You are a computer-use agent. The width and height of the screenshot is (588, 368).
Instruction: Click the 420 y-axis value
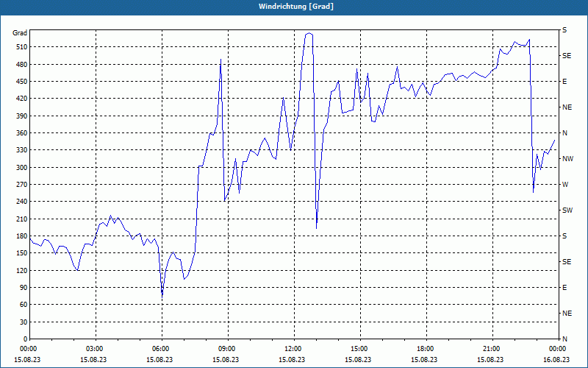pyautogui.click(x=21, y=99)
